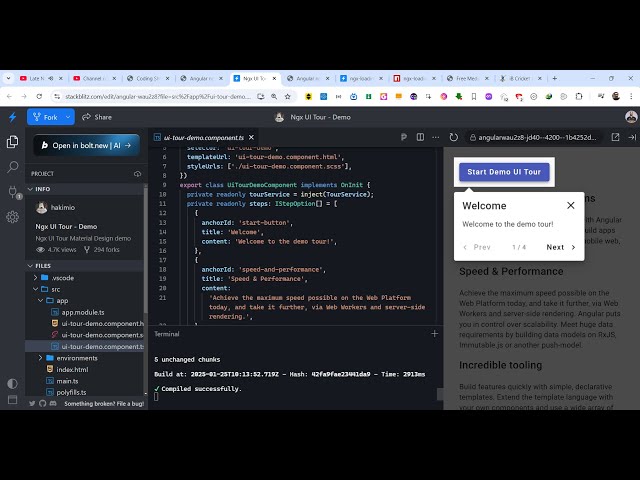Open the Search panel in the sidebar
Screen dimensions: 640x480
(x=12, y=167)
